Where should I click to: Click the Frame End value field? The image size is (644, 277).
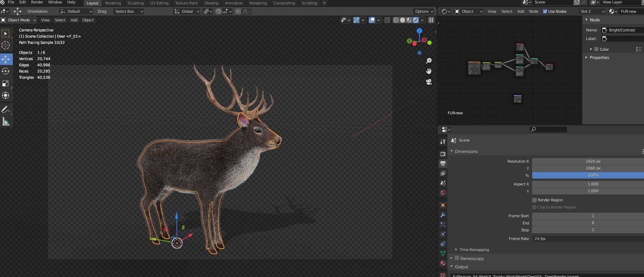point(588,223)
